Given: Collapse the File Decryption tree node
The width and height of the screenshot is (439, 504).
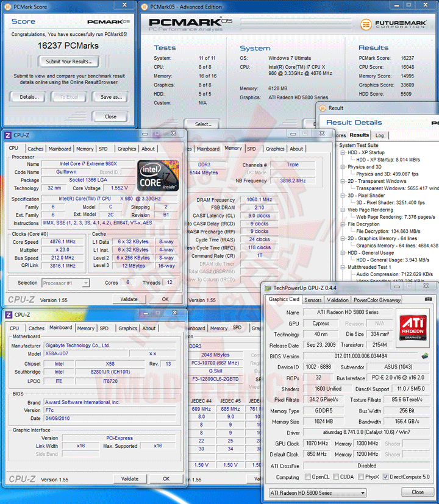Looking at the screenshot, I should pos(343,224).
